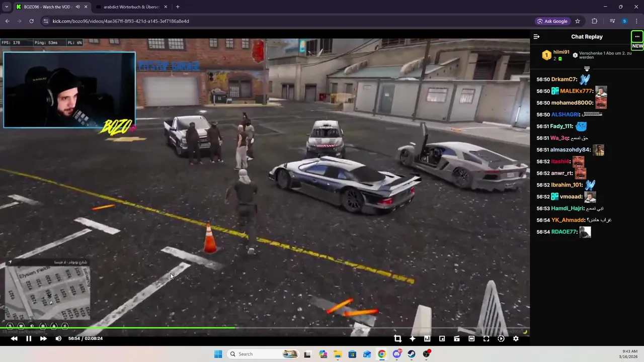Open the video player settings gear
Image resolution: width=644 pixels, height=362 pixels.
tap(516, 339)
